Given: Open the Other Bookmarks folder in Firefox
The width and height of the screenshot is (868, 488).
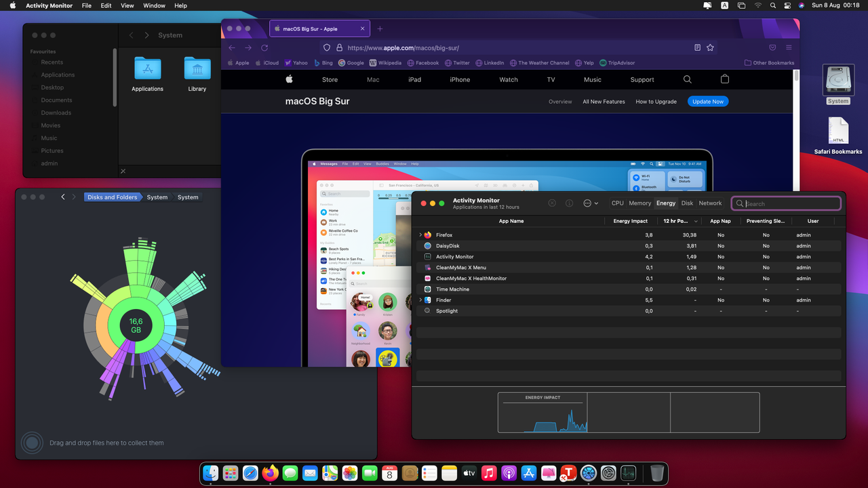Looking at the screenshot, I should (769, 63).
